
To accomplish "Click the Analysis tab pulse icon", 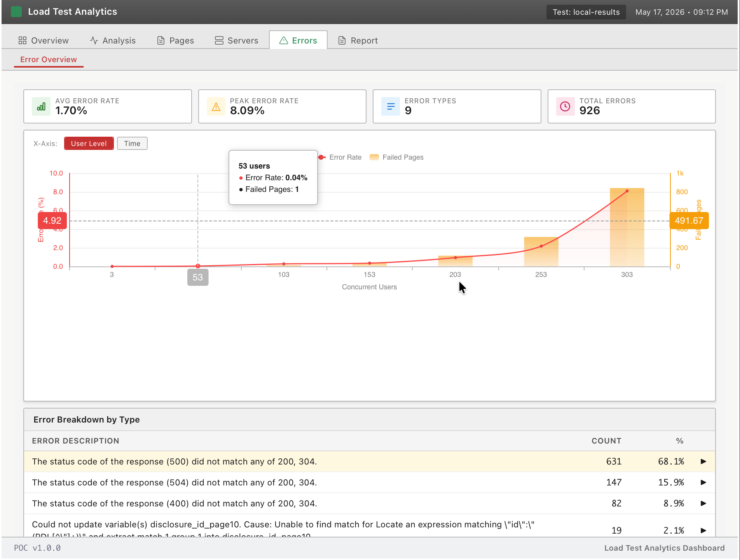I will tap(94, 40).
